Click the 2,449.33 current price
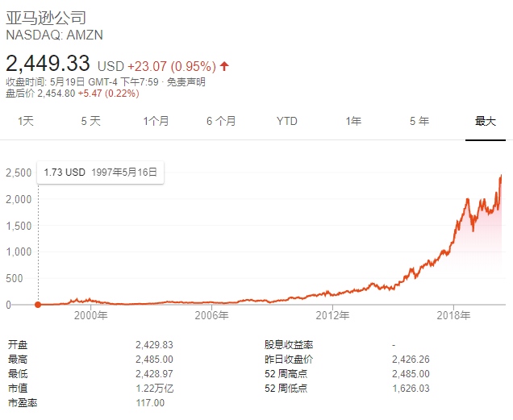The height and width of the screenshot is (420, 513). click(x=48, y=63)
